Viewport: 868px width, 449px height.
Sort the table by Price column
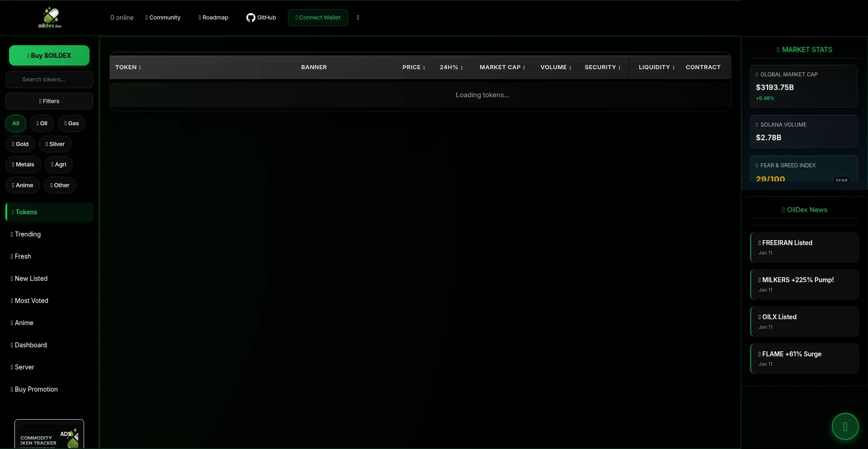[x=414, y=67]
